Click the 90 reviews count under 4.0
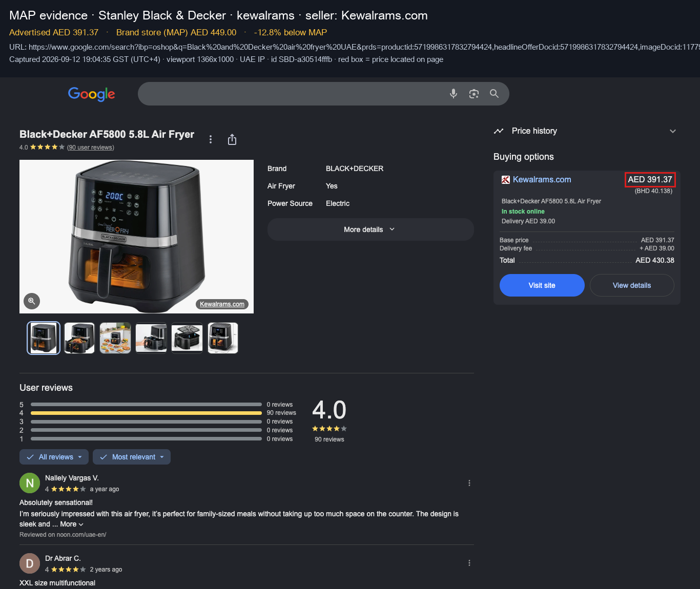700x589 pixels. 330,439
